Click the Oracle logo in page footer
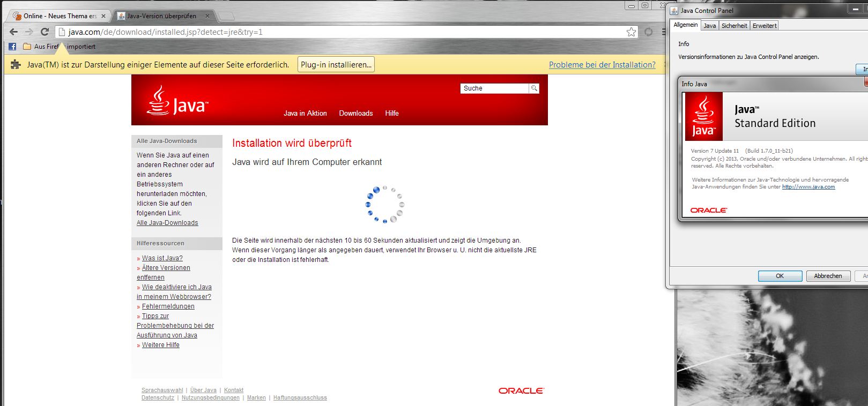 521,391
